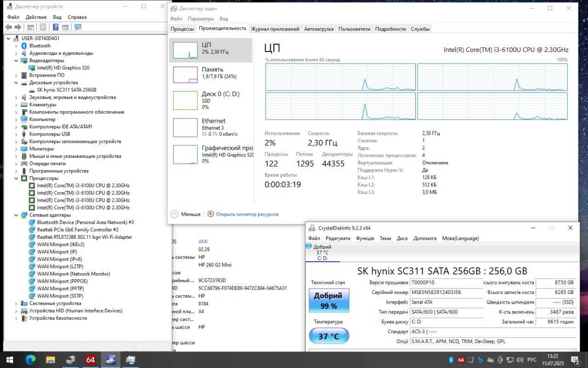588x368 pixels.
Task: Collapse the Дисковые устройства node
Action: click(x=17, y=82)
